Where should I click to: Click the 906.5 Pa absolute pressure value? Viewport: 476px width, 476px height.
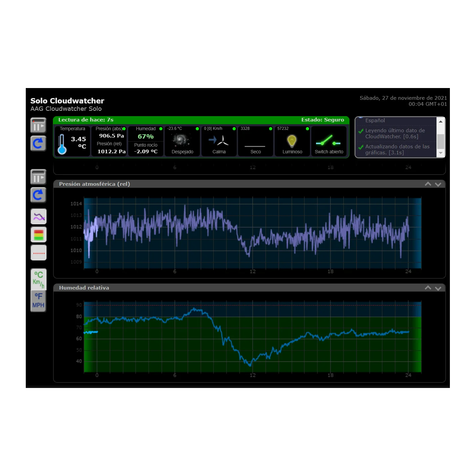click(111, 136)
